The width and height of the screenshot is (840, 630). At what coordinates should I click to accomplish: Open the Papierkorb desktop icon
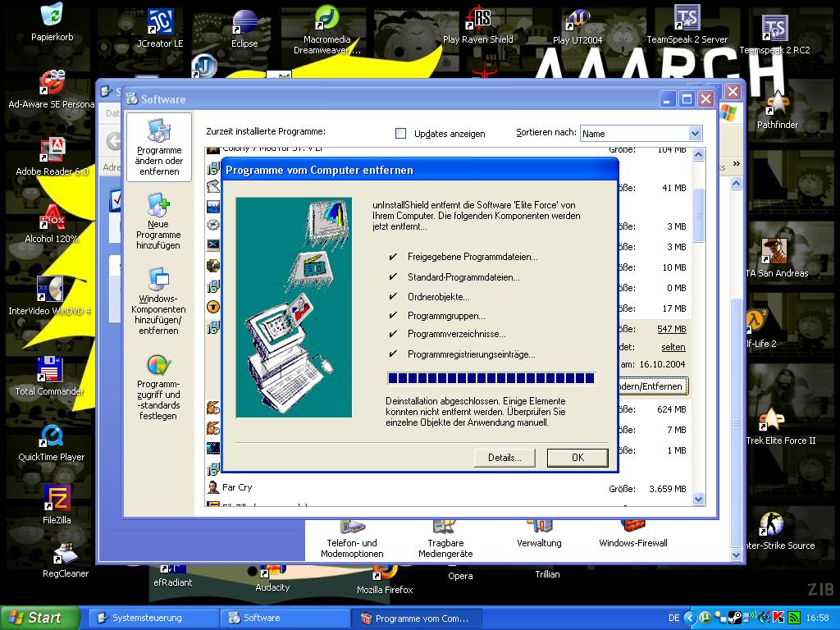click(52, 22)
